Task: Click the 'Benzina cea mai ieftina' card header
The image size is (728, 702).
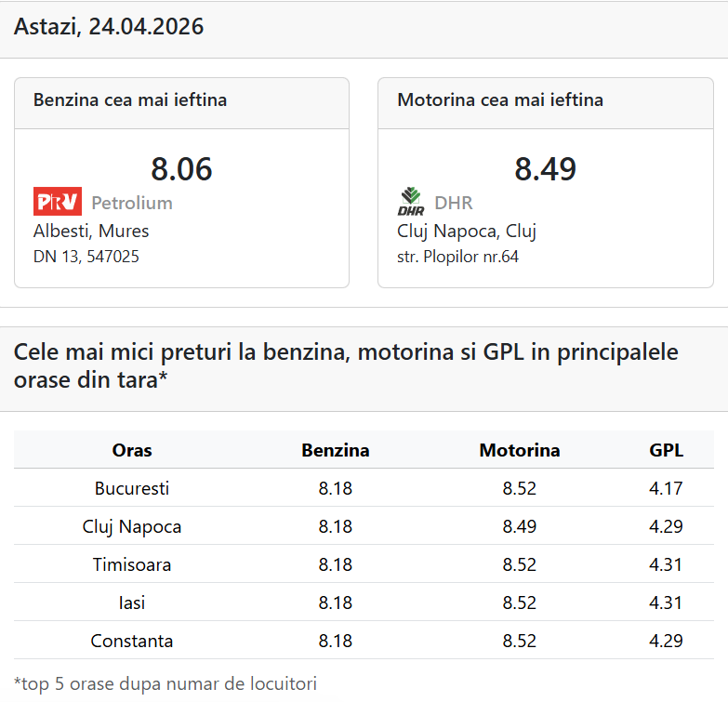Action: (130, 100)
